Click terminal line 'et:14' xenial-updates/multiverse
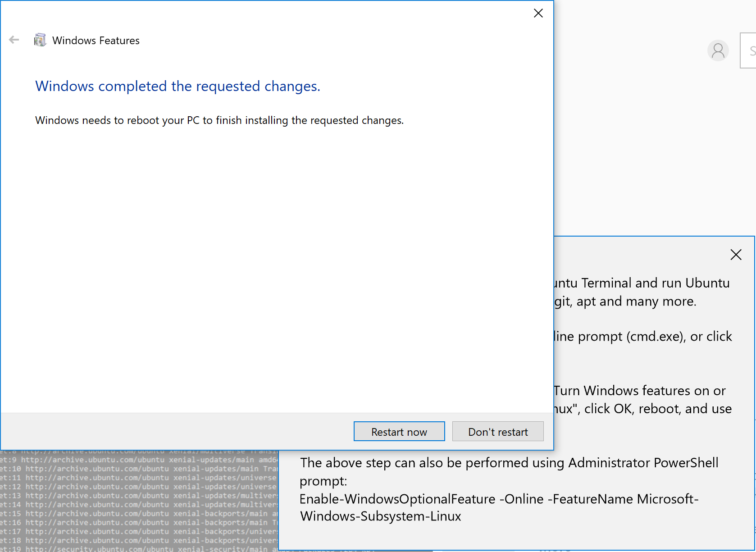The height and width of the screenshot is (552, 756). click(x=139, y=505)
